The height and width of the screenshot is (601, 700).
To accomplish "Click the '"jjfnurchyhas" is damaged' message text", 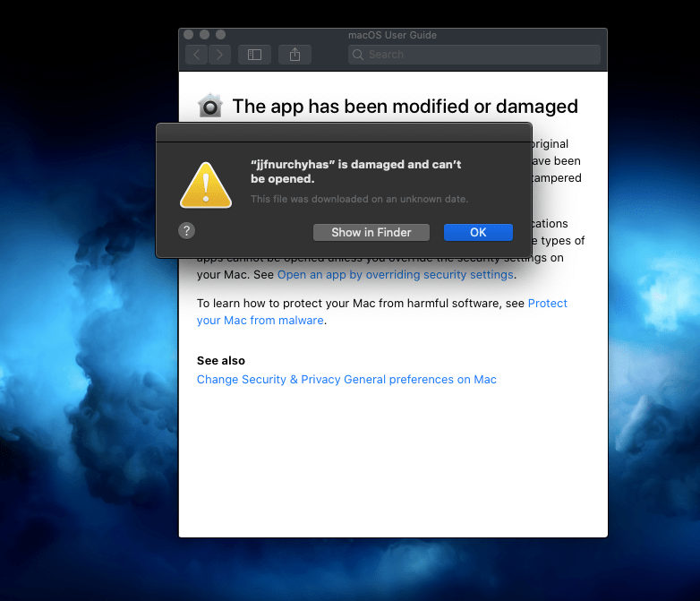I will [355, 172].
